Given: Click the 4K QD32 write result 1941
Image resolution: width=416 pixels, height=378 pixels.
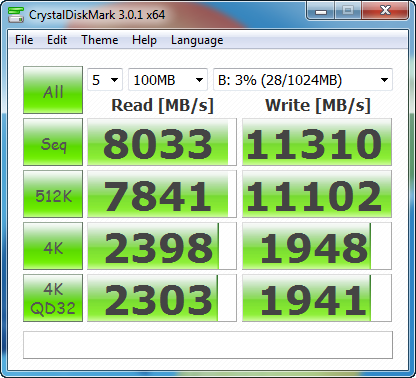Looking at the screenshot, I should coord(317,298).
